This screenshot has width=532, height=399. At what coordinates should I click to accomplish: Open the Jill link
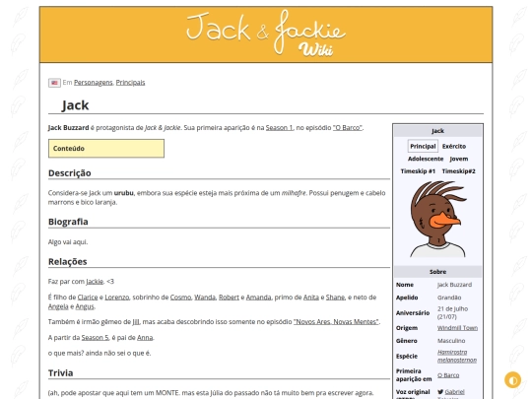(136, 321)
